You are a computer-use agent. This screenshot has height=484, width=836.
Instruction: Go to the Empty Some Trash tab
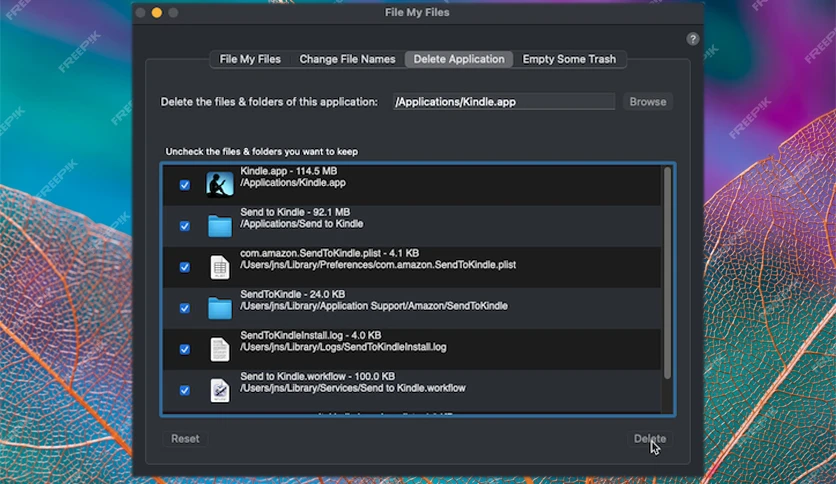[x=569, y=59]
